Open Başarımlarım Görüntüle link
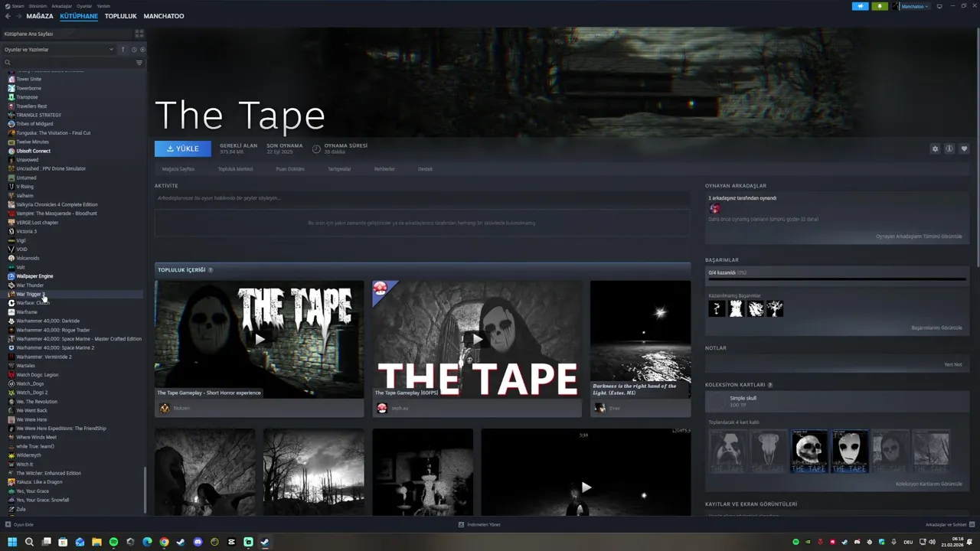The image size is (980, 551). click(x=936, y=328)
